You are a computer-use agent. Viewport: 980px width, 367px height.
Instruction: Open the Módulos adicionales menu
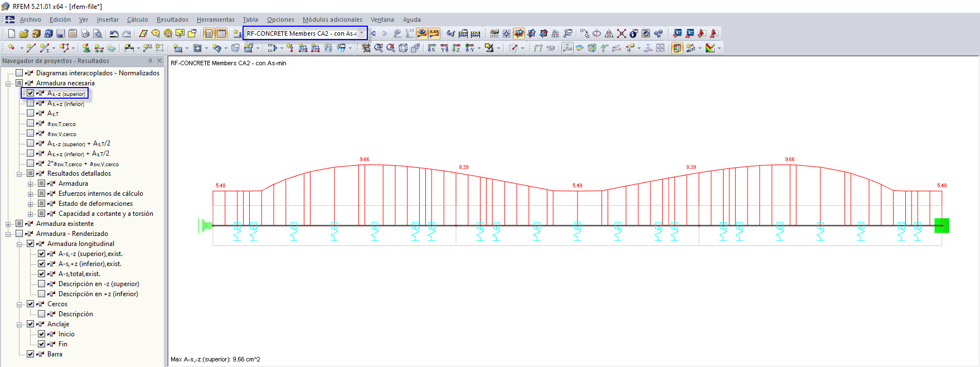tap(332, 20)
